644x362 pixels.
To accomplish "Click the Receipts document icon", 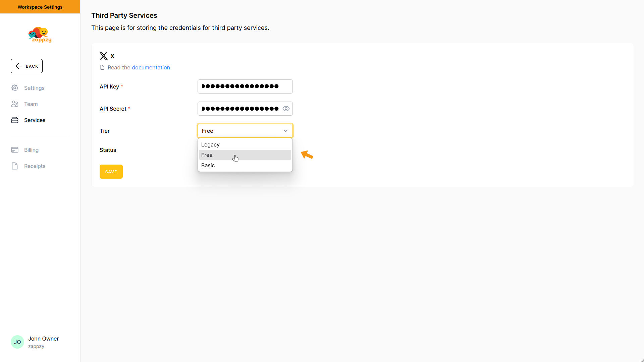I will click(15, 166).
